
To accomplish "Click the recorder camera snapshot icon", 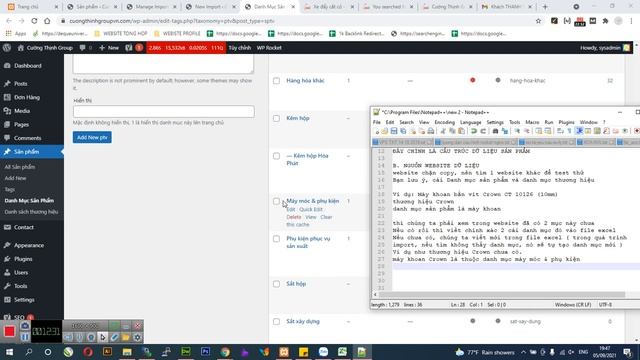I will [x=25, y=326].
